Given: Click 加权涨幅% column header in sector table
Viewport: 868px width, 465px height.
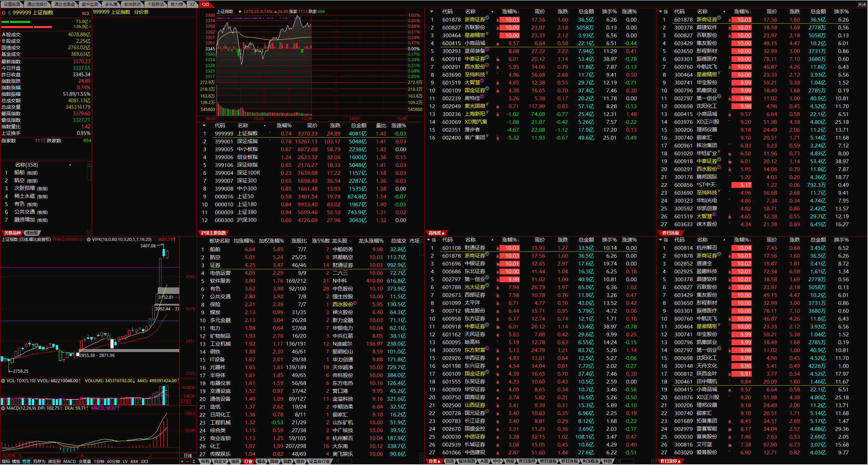Looking at the screenshot, I should 271,241.
